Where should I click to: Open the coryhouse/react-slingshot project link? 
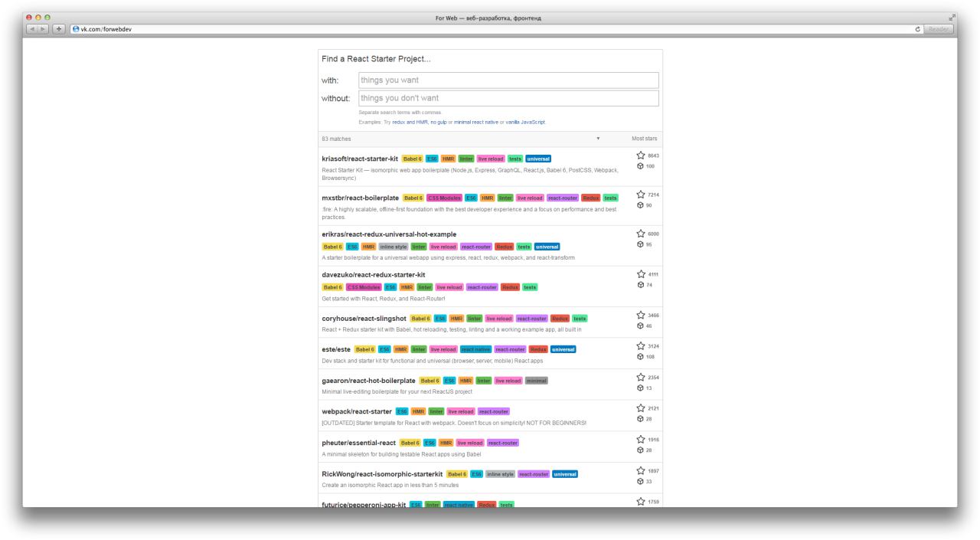(x=364, y=318)
